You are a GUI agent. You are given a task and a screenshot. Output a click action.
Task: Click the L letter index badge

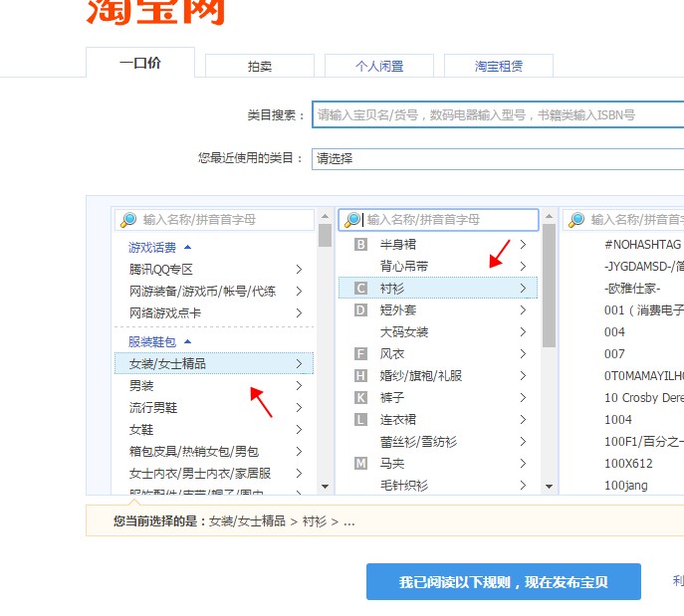[360, 420]
